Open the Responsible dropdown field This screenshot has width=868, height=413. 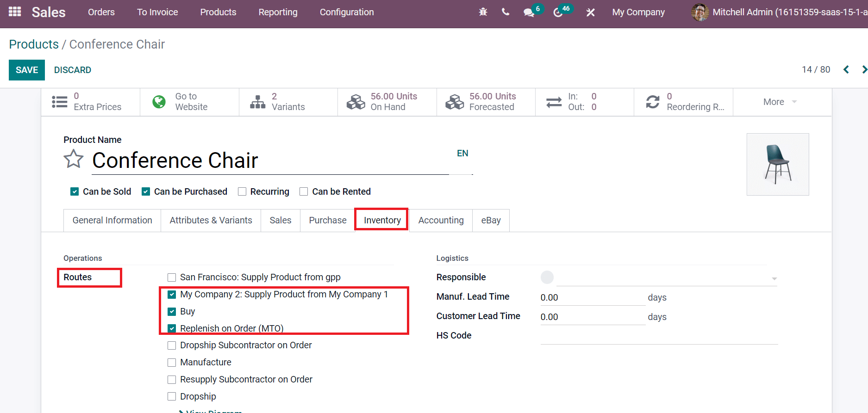coord(667,277)
